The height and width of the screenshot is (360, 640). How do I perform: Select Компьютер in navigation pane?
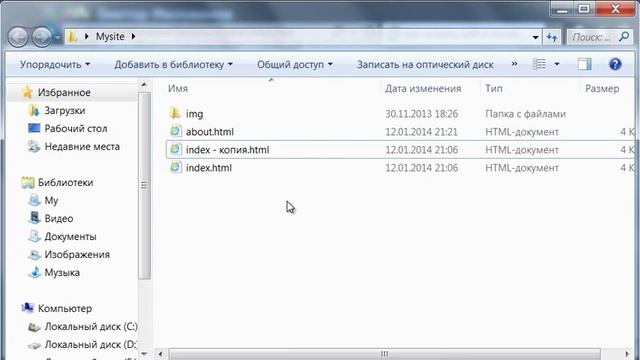[65, 308]
